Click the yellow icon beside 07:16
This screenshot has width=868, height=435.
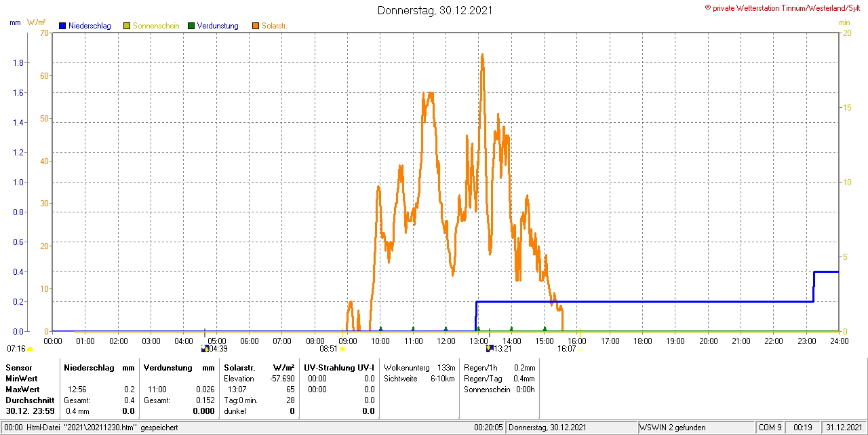pos(31,349)
